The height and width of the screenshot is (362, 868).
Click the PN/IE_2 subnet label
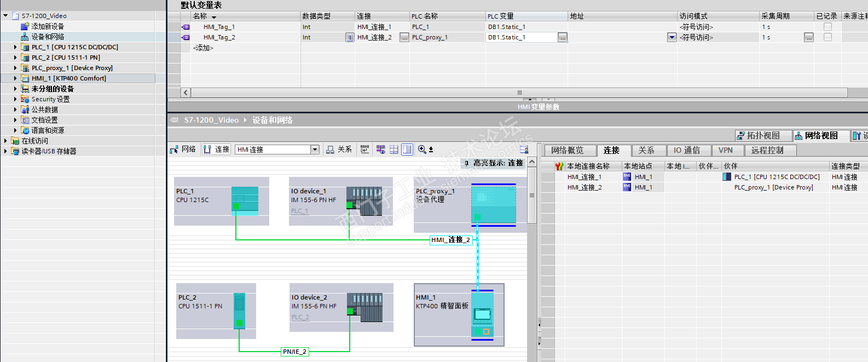coord(295,352)
